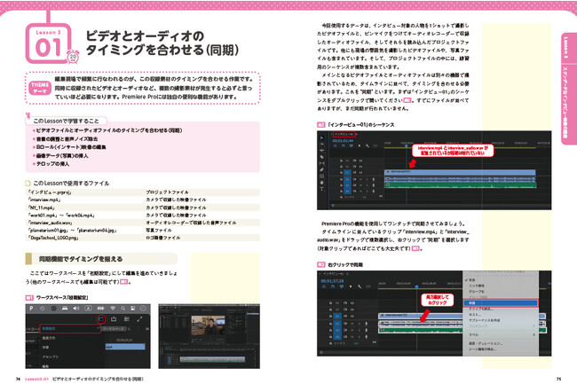Choose 同期 in the context menu
Image resolution: width=577 pixels, height=392 pixels.
pos(501,303)
